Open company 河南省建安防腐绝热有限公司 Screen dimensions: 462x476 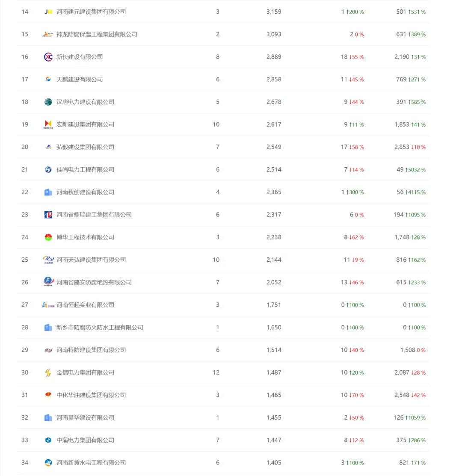click(x=94, y=282)
